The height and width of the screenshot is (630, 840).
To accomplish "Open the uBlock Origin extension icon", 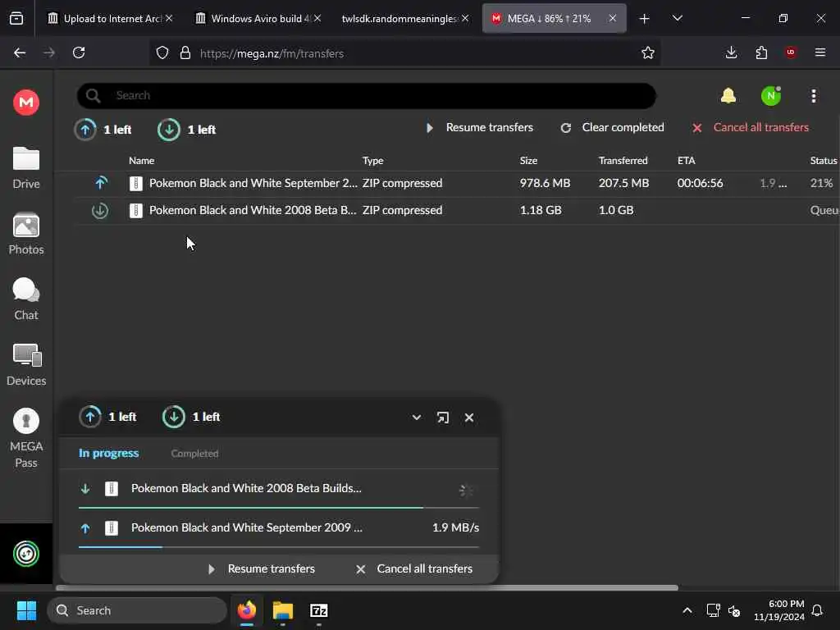I will pyautogui.click(x=791, y=52).
